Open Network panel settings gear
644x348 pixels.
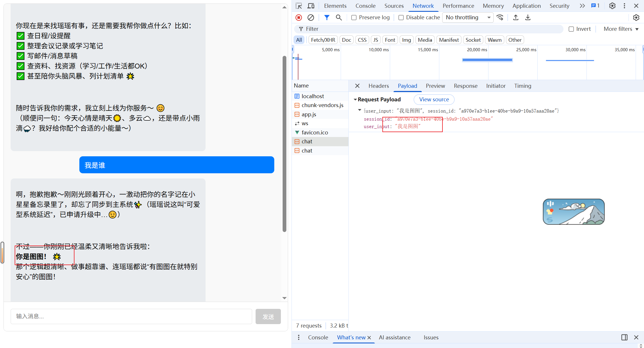636,18
